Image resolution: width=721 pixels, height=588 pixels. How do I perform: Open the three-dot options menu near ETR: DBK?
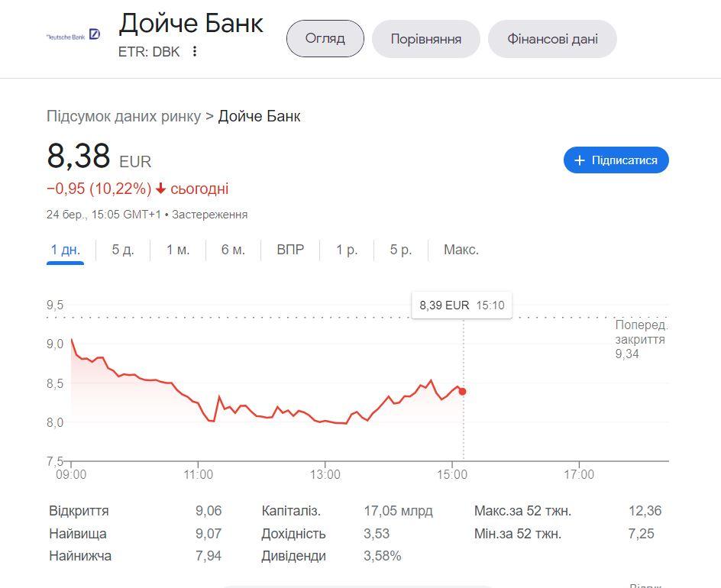pyautogui.click(x=195, y=52)
